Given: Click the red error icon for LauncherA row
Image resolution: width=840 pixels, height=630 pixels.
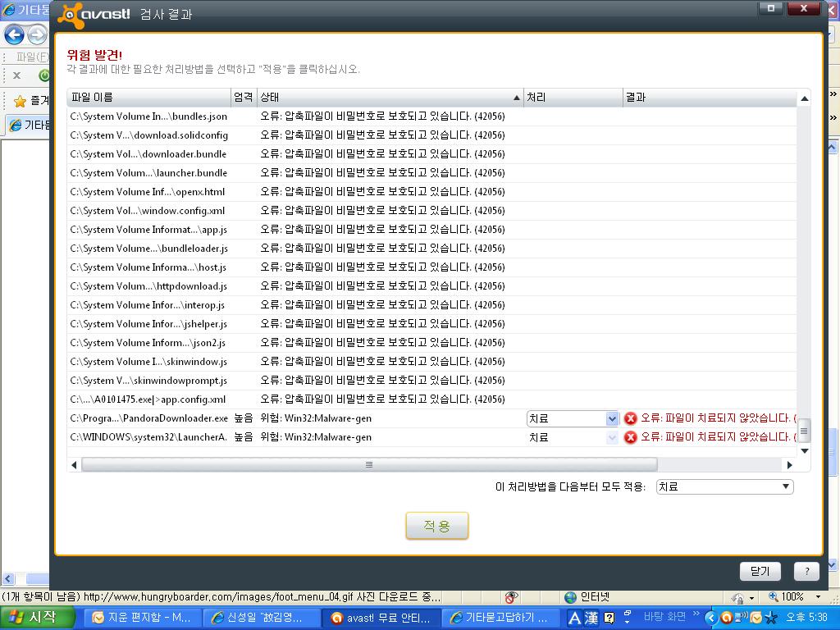Looking at the screenshot, I should 631,437.
